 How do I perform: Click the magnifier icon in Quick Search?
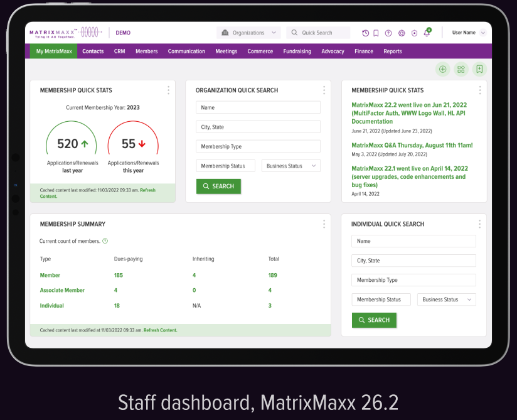click(x=294, y=33)
